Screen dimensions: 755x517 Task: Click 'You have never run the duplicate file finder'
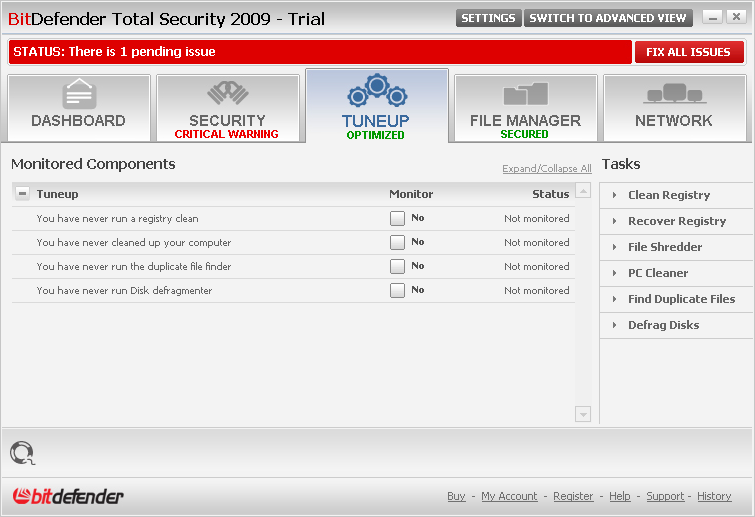coord(134,266)
